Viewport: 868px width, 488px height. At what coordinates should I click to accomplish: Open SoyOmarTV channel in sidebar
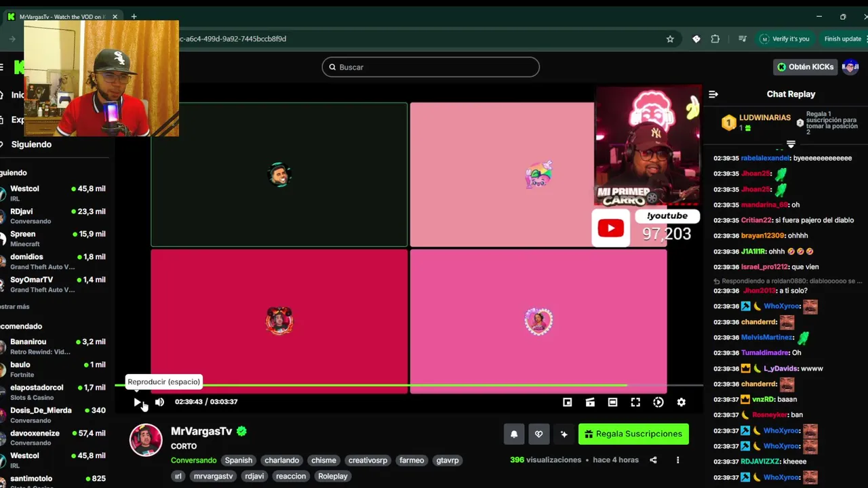pyautogui.click(x=54, y=284)
